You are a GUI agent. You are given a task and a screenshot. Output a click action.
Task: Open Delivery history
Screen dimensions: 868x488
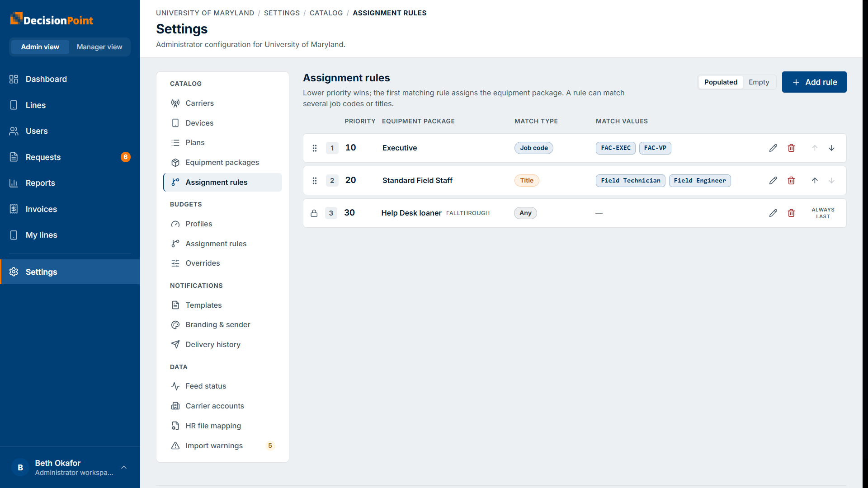pos(222,345)
